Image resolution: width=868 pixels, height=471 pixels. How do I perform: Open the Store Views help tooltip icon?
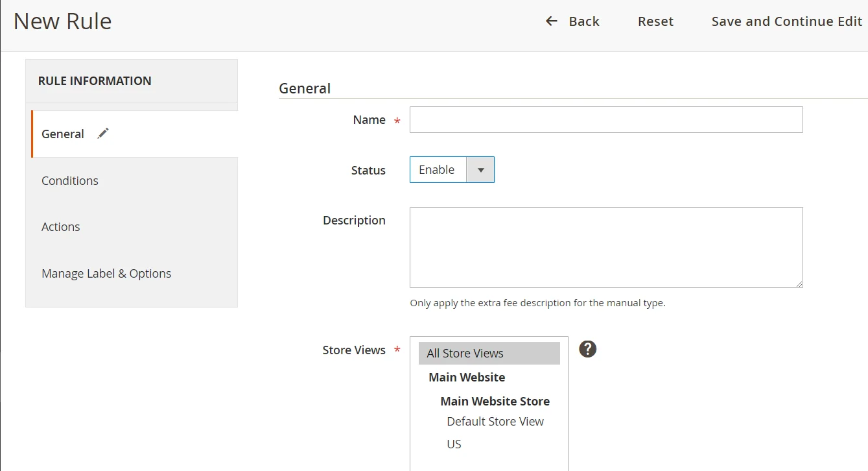[x=587, y=349]
